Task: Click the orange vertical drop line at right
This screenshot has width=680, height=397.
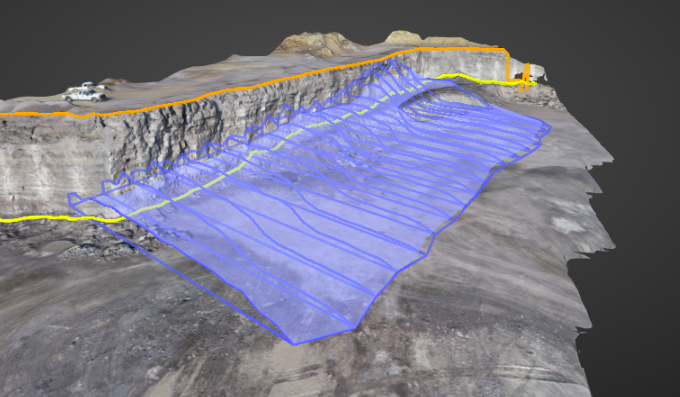Action: click(x=507, y=66)
